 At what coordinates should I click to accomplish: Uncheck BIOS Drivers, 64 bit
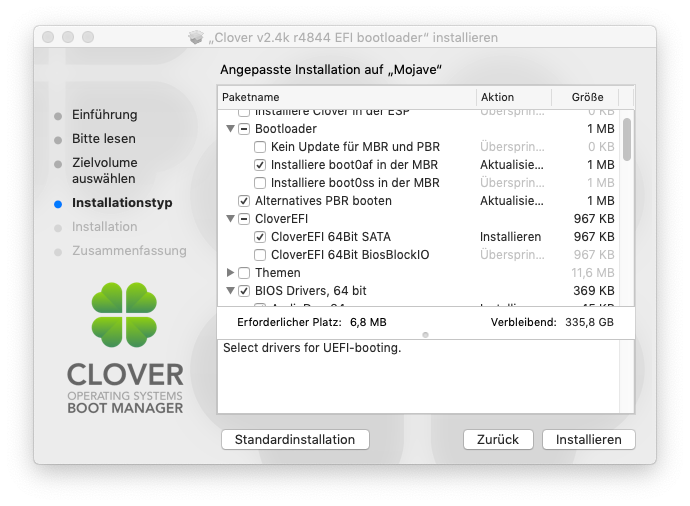point(244,291)
